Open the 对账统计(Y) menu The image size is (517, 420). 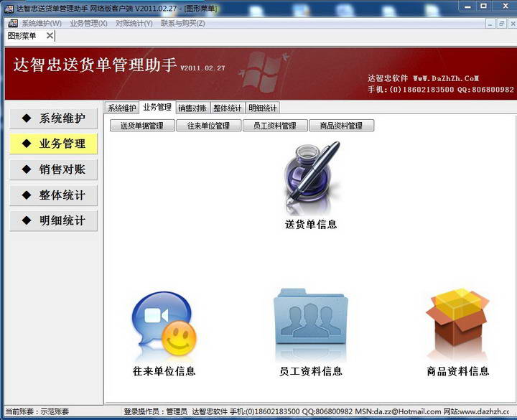click(x=134, y=24)
